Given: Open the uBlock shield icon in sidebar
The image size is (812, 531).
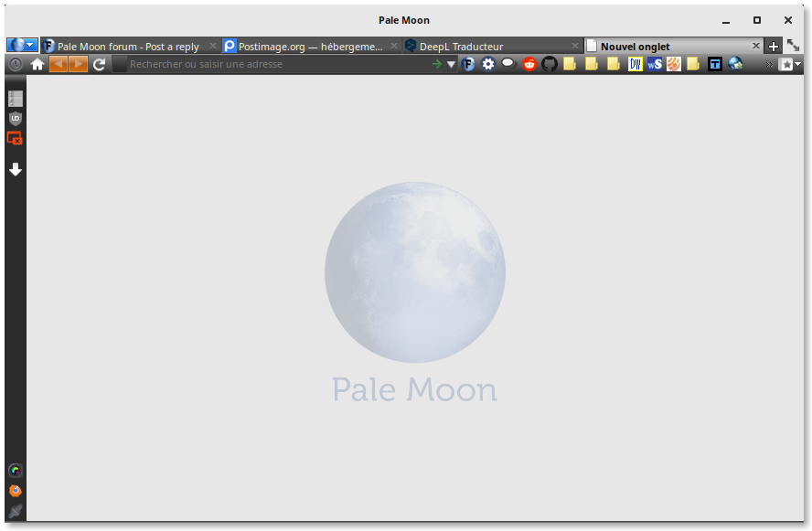Looking at the screenshot, I should [x=16, y=119].
